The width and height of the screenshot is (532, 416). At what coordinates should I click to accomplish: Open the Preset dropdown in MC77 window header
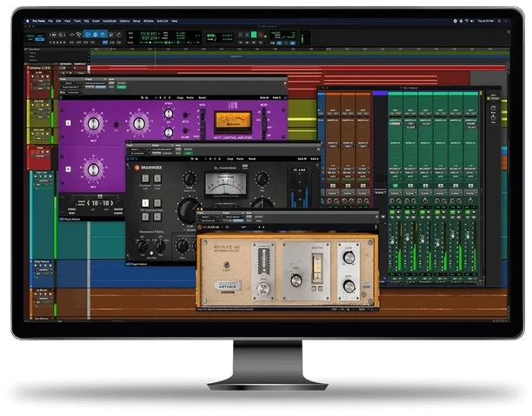96,83
